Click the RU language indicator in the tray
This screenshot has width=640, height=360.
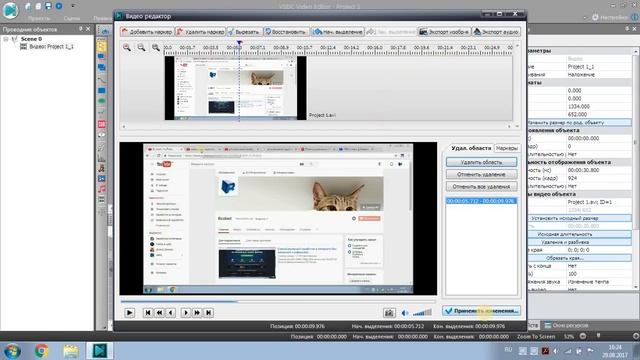tap(508, 349)
